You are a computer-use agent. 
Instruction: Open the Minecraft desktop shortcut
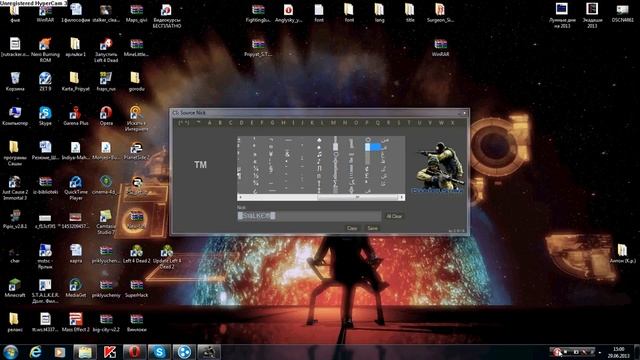point(15,288)
